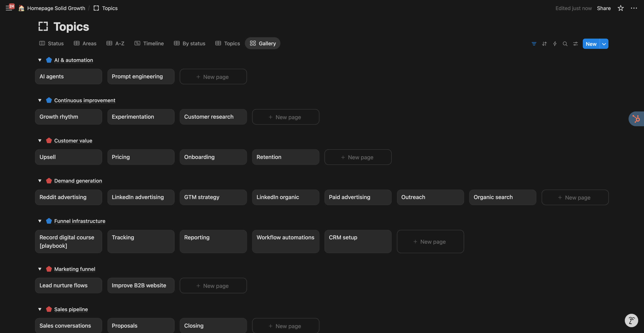This screenshot has height=333, width=644.
Task: Collapse the Sales pipeline group toggle
Action: click(x=40, y=309)
